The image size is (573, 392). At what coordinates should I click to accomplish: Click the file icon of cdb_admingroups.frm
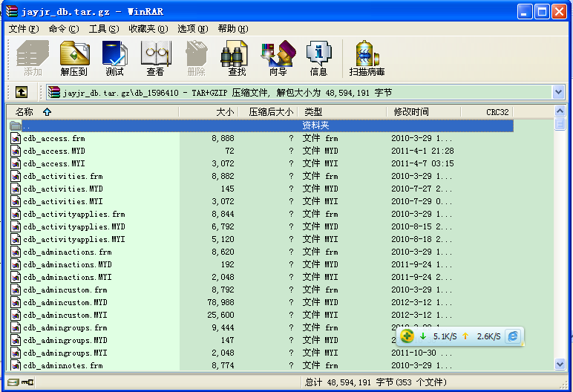coord(16,328)
